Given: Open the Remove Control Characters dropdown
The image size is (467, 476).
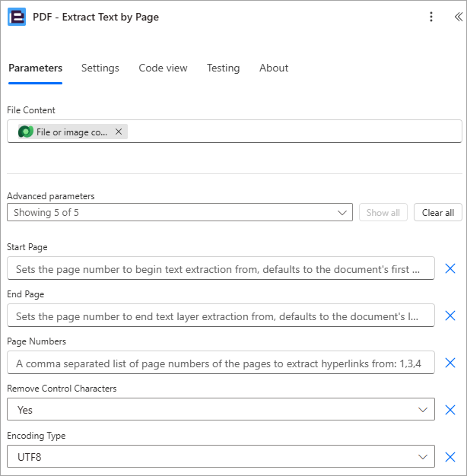Looking at the screenshot, I should click(x=221, y=410).
